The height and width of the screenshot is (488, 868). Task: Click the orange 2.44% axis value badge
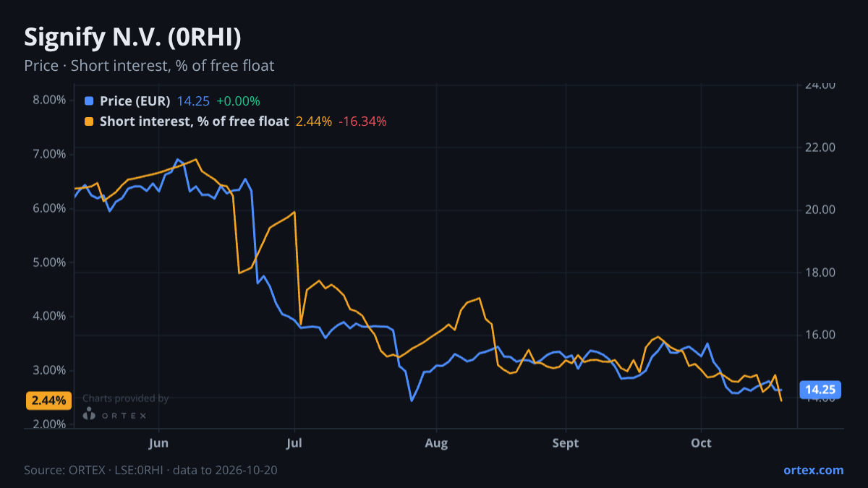(48, 400)
